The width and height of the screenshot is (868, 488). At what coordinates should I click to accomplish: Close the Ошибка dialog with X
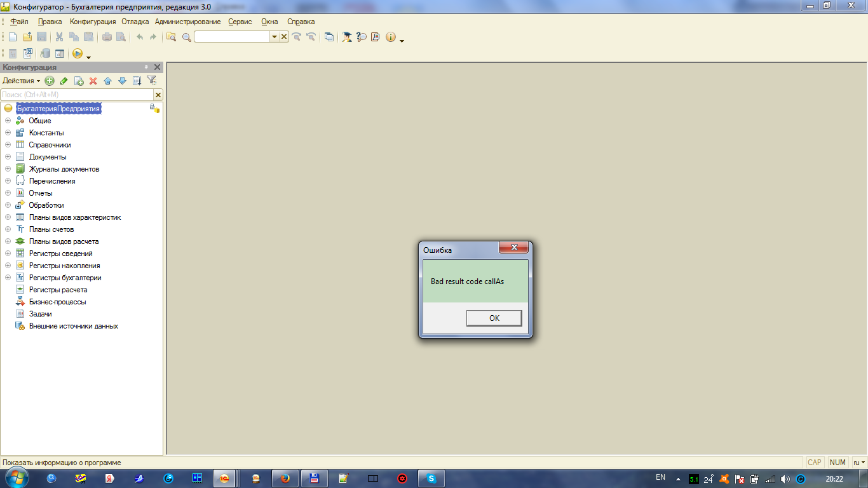coord(513,247)
